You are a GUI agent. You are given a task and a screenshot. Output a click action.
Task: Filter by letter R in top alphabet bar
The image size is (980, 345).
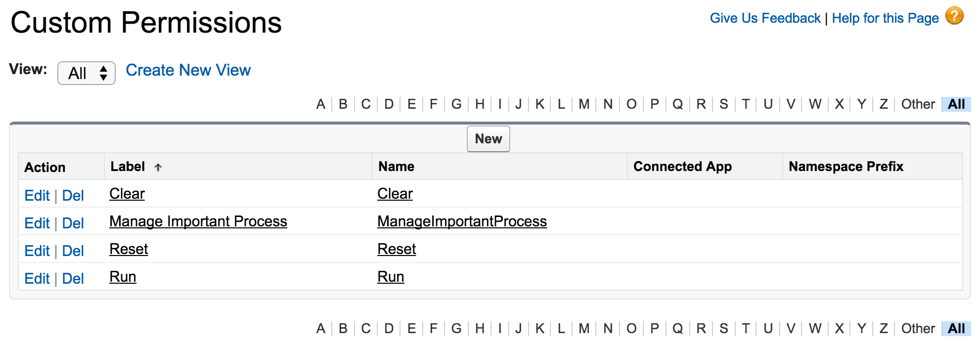701,104
